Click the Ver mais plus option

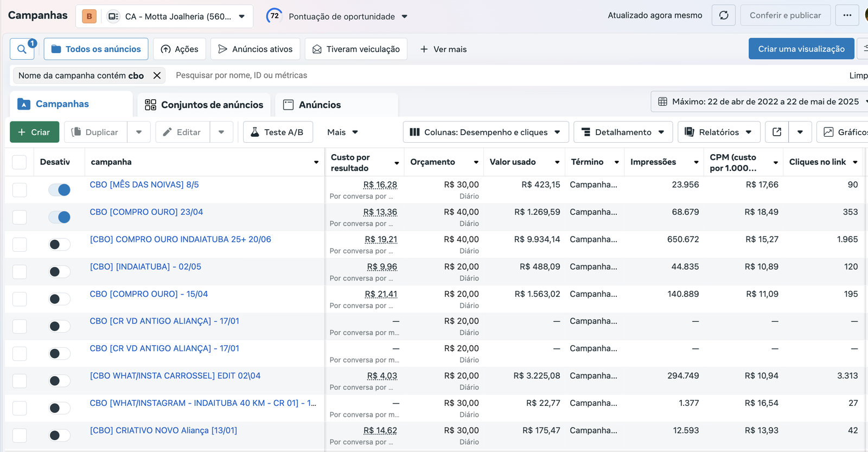coord(443,49)
